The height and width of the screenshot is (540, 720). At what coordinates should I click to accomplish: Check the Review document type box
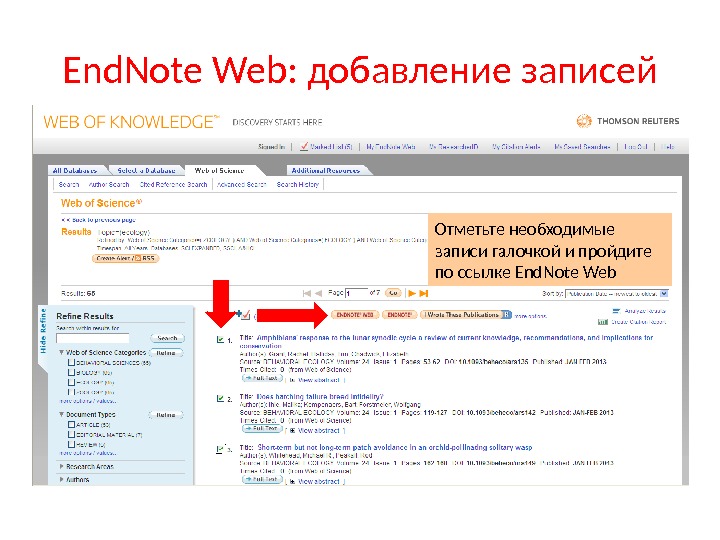[71, 444]
